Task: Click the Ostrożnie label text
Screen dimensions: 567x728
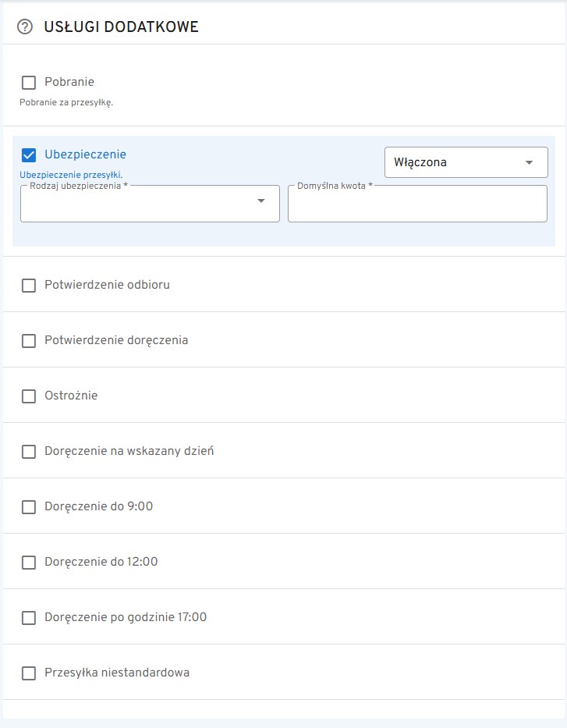Action: (x=71, y=396)
